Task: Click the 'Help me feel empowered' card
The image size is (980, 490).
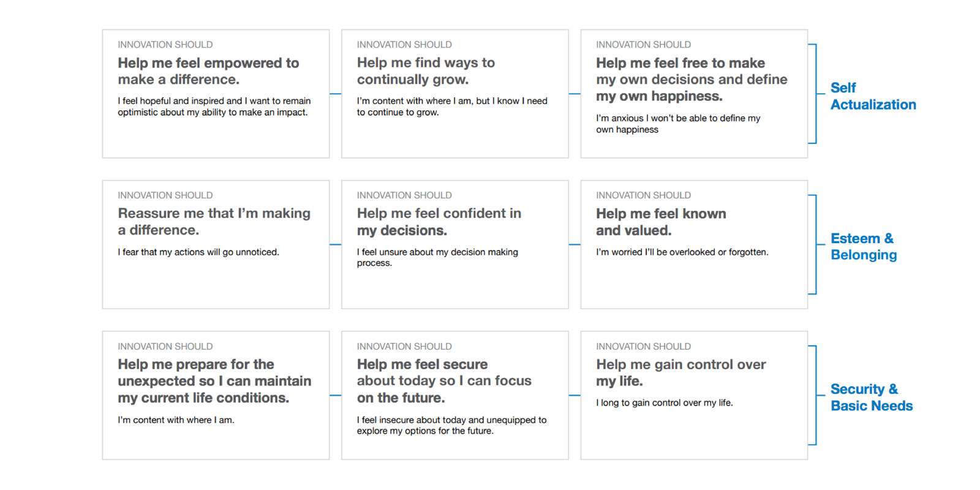Action: pos(216,94)
